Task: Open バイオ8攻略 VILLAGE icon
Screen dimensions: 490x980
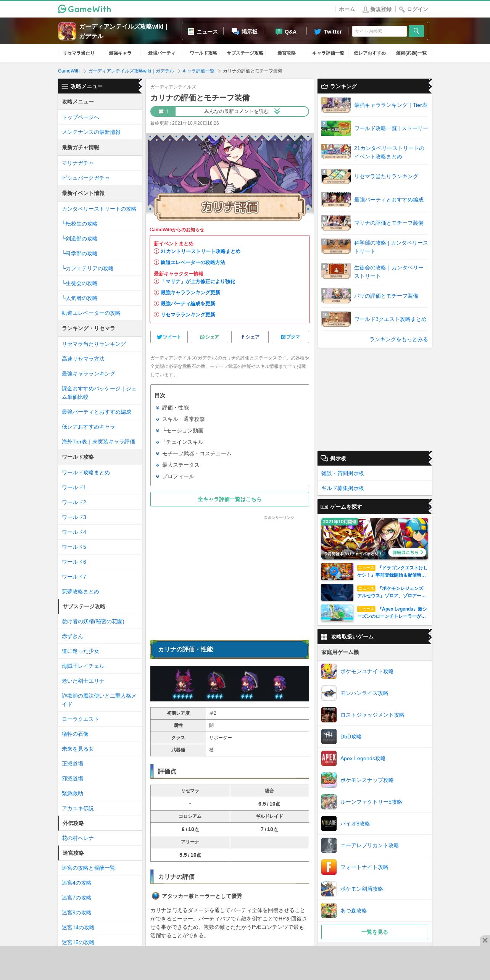Action: (x=329, y=824)
